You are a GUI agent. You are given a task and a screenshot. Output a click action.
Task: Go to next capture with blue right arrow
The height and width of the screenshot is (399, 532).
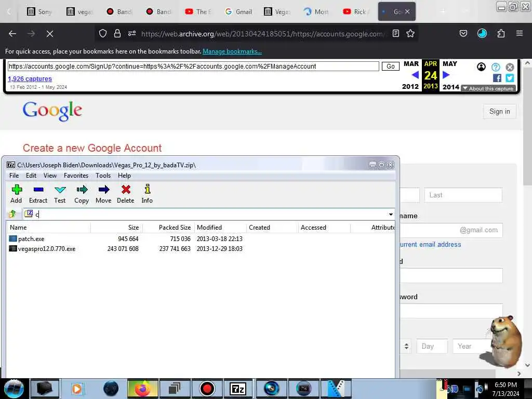446,75
